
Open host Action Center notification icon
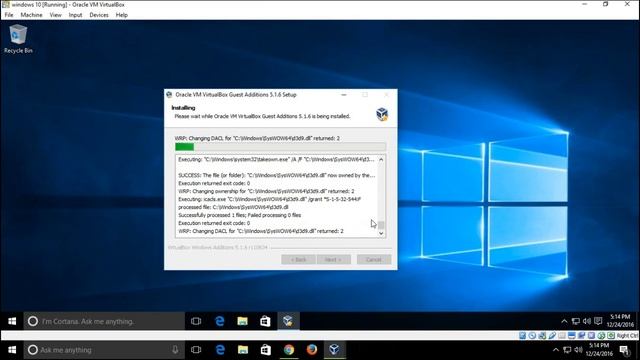point(624,350)
